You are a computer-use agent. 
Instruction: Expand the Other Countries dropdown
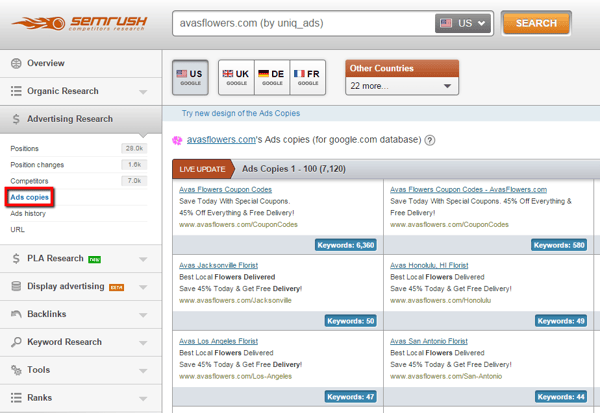coord(401,86)
